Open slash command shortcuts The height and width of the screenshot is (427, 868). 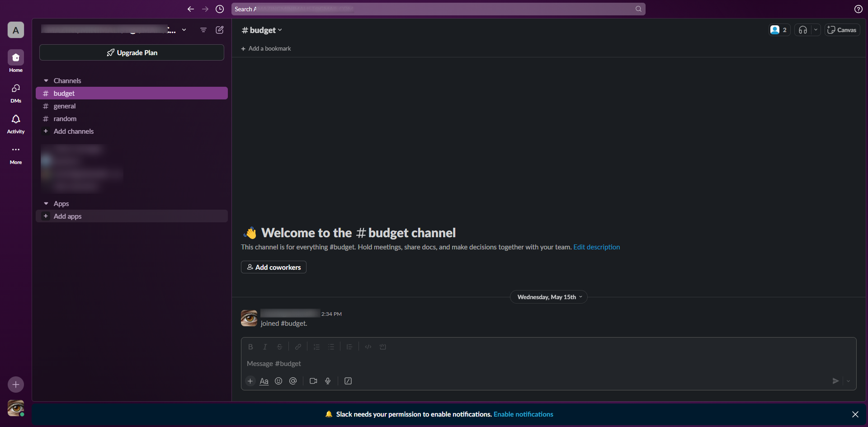click(x=348, y=381)
